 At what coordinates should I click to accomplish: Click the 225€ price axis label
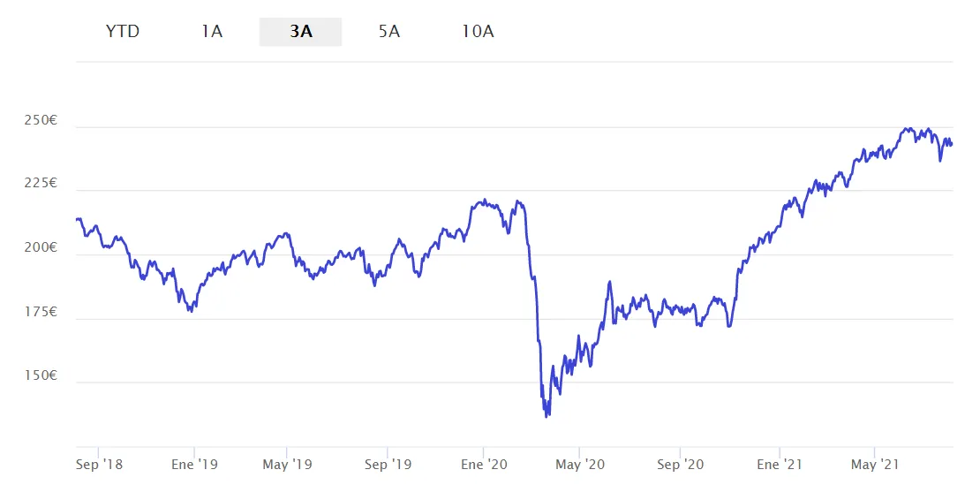(41, 184)
